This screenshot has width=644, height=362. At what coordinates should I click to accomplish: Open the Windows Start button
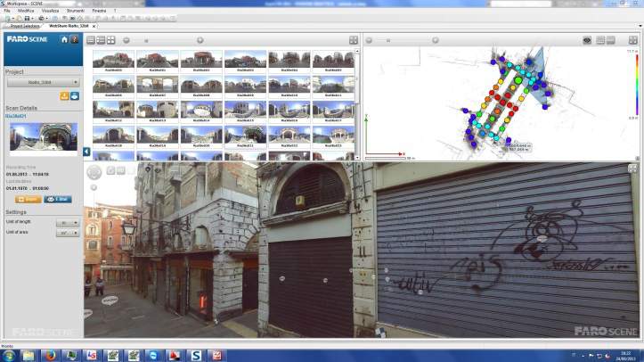tap(8, 356)
